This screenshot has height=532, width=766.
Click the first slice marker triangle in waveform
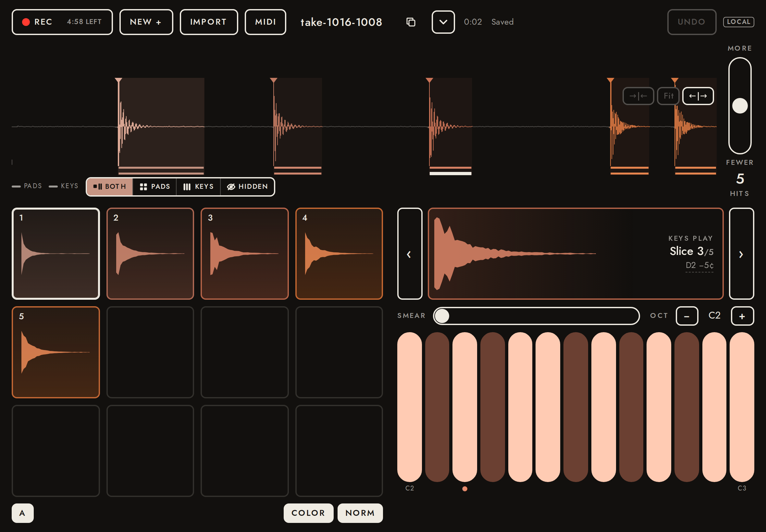pyautogui.click(x=118, y=80)
